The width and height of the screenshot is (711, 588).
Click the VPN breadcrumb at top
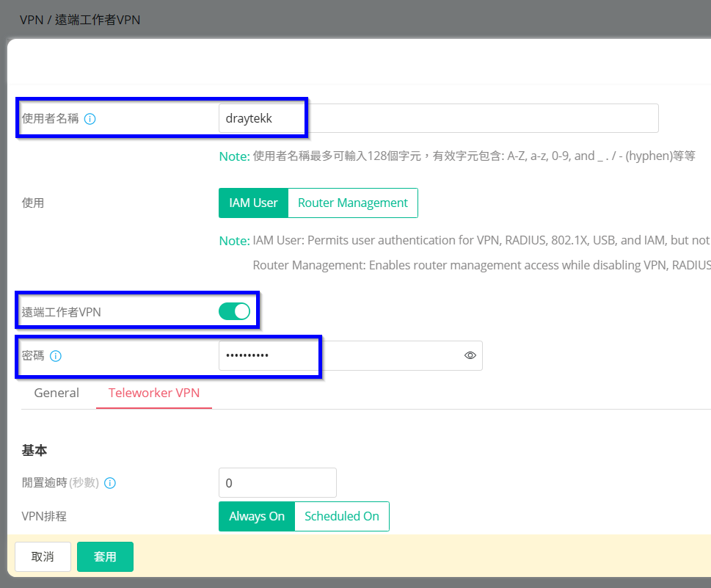click(32, 20)
